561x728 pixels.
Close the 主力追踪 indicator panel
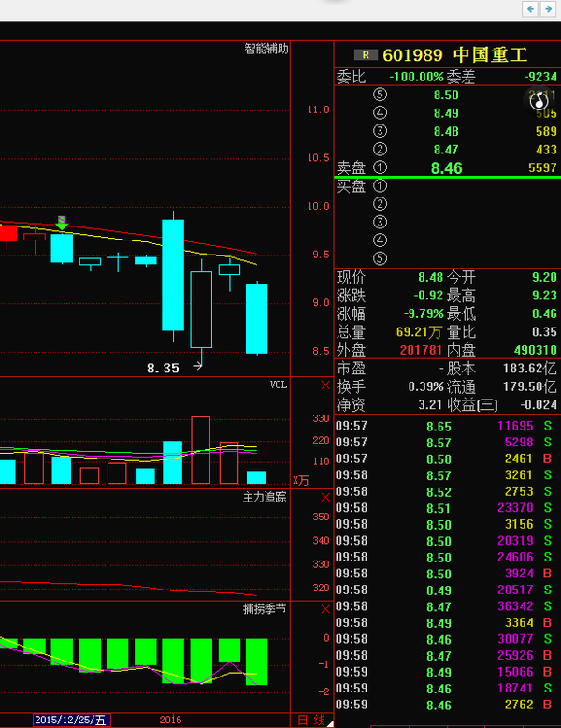[x=325, y=497]
